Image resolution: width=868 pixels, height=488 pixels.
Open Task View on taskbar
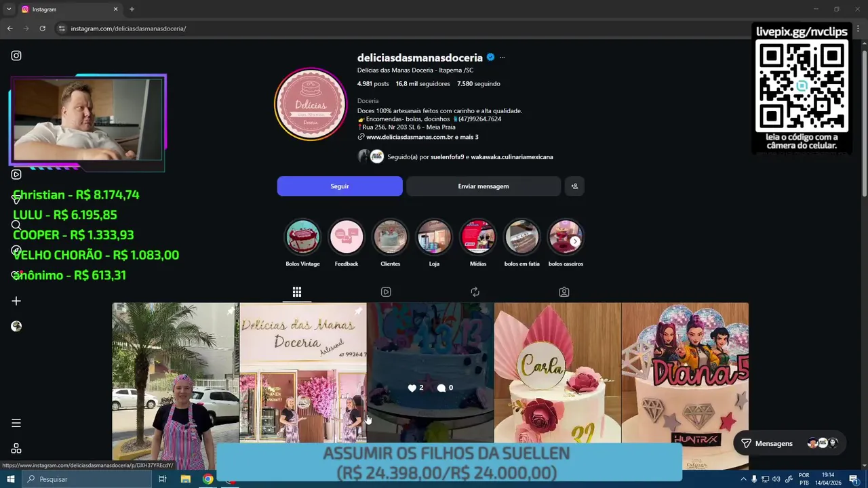[163, 479]
